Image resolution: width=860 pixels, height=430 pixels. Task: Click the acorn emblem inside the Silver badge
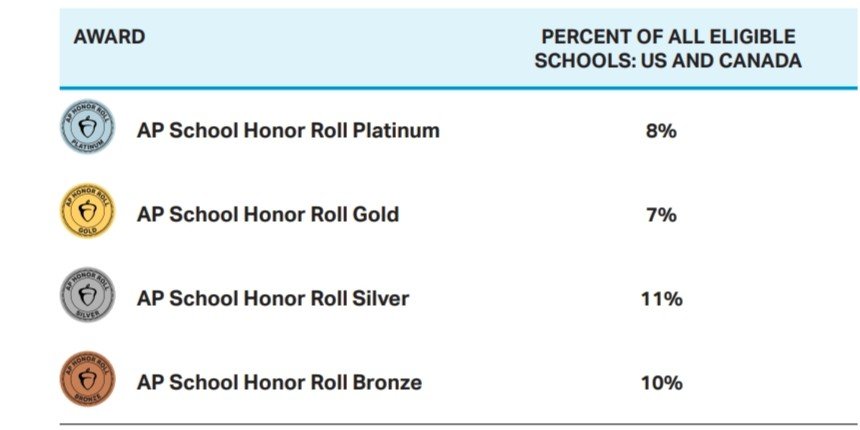pyautogui.click(x=87, y=296)
